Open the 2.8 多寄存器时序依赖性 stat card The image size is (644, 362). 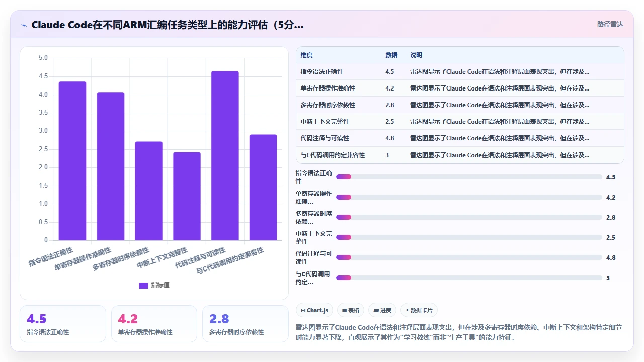click(x=246, y=324)
